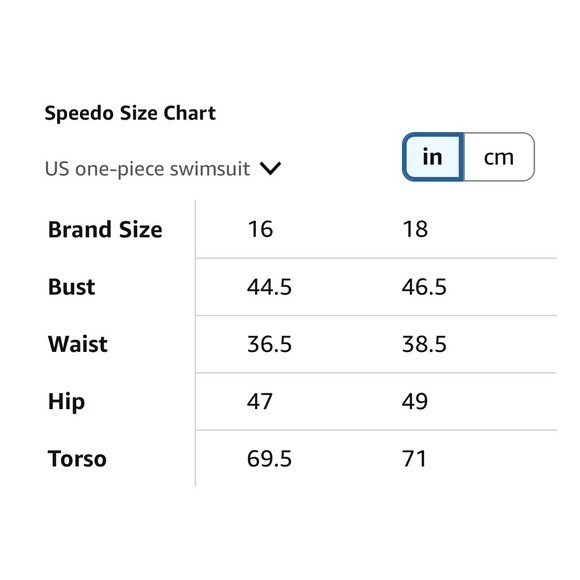Select brand size 16 column header
Image resolution: width=580 pixels, height=580 pixels.
[x=260, y=229]
